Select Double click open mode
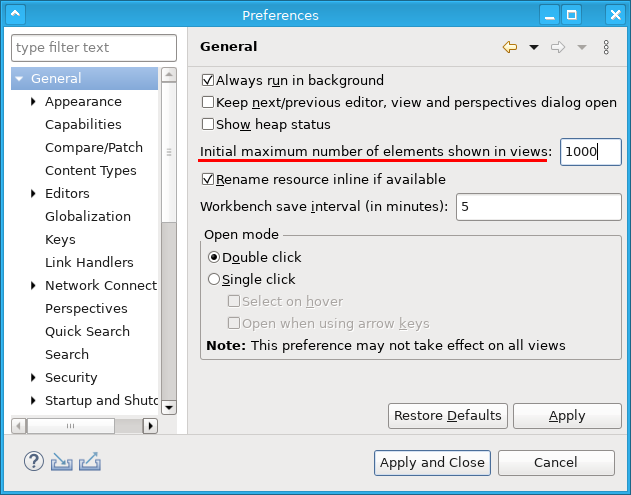Image resolution: width=631 pixels, height=495 pixels. click(214, 257)
